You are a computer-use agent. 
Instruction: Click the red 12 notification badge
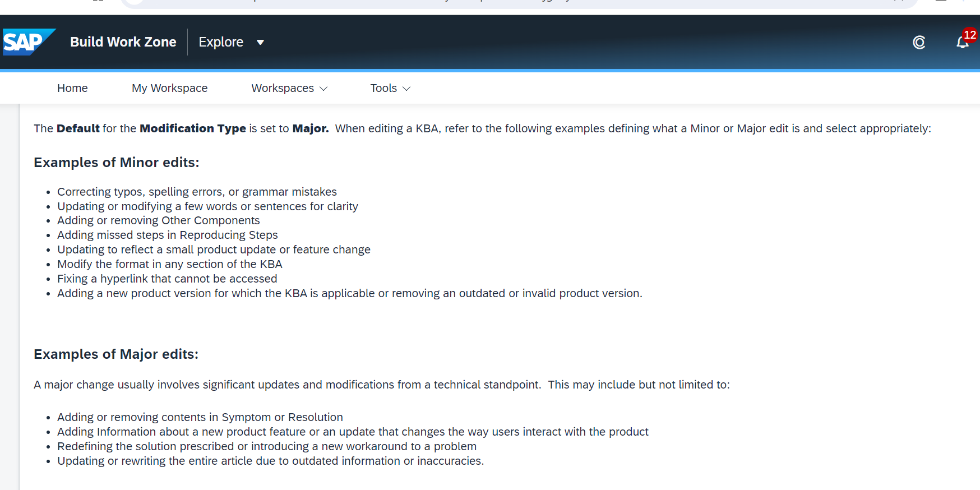coord(970,35)
